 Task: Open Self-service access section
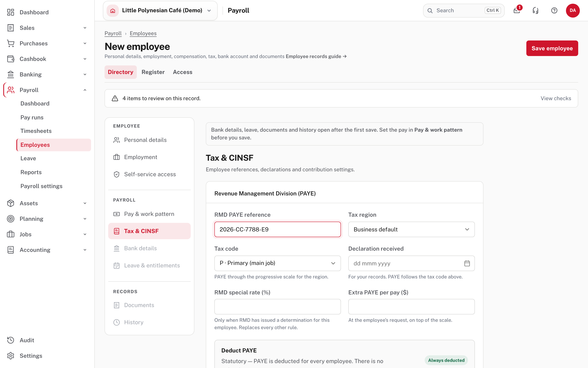[x=149, y=174]
